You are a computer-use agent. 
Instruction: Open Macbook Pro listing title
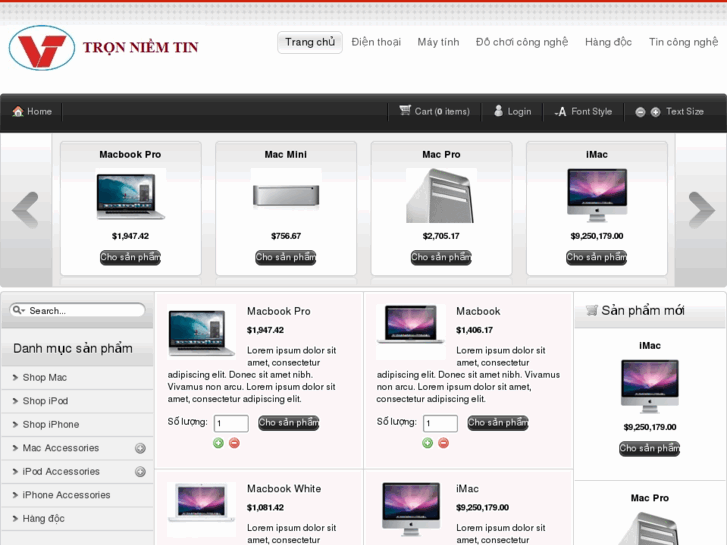(279, 311)
